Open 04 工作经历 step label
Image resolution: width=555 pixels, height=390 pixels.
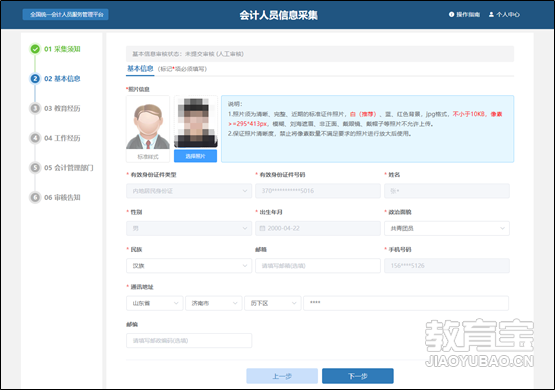(x=62, y=138)
